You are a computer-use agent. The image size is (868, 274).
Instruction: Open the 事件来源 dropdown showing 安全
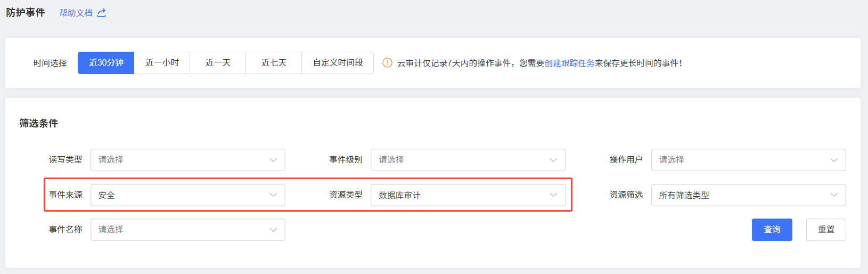pyautogui.click(x=187, y=195)
